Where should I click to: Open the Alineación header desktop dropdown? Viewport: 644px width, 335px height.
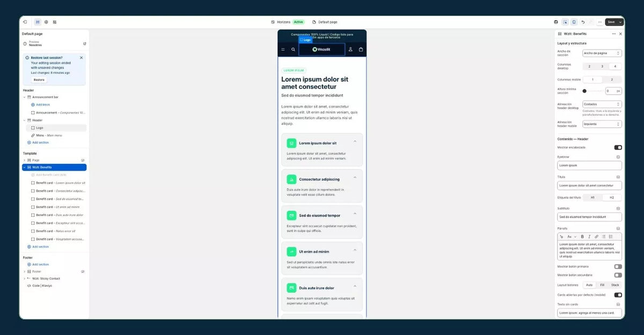pyautogui.click(x=602, y=104)
